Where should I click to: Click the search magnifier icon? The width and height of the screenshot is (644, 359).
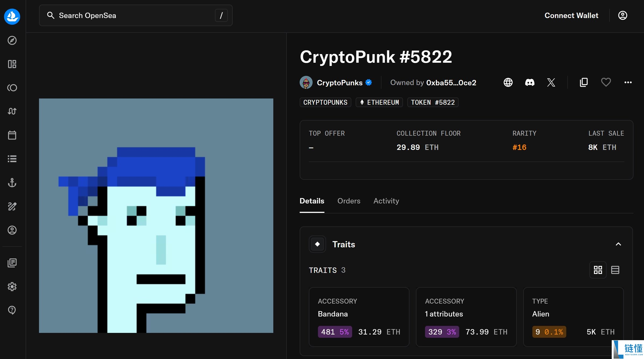coord(51,15)
